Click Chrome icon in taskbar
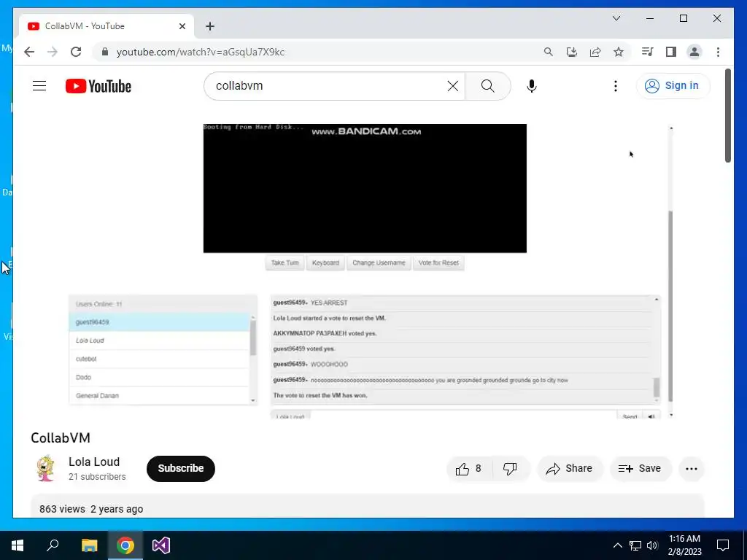This screenshot has width=747, height=560. pyautogui.click(x=125, y=545)
